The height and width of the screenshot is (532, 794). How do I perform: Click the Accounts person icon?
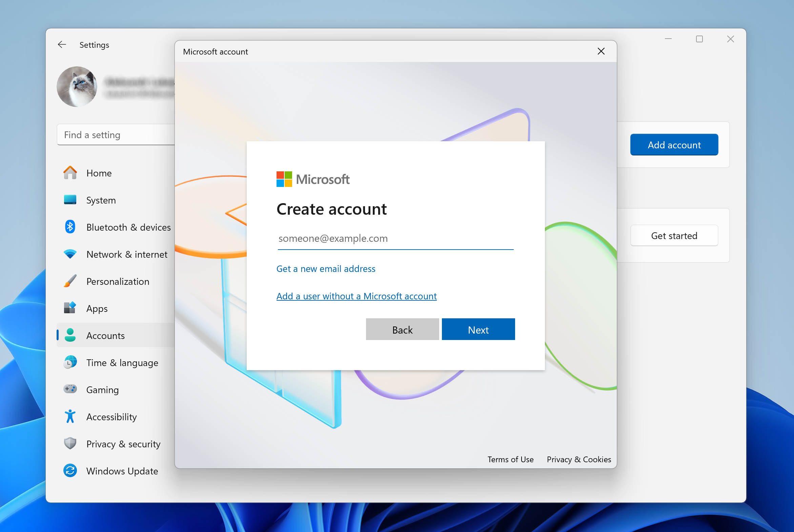click(70, 335)
